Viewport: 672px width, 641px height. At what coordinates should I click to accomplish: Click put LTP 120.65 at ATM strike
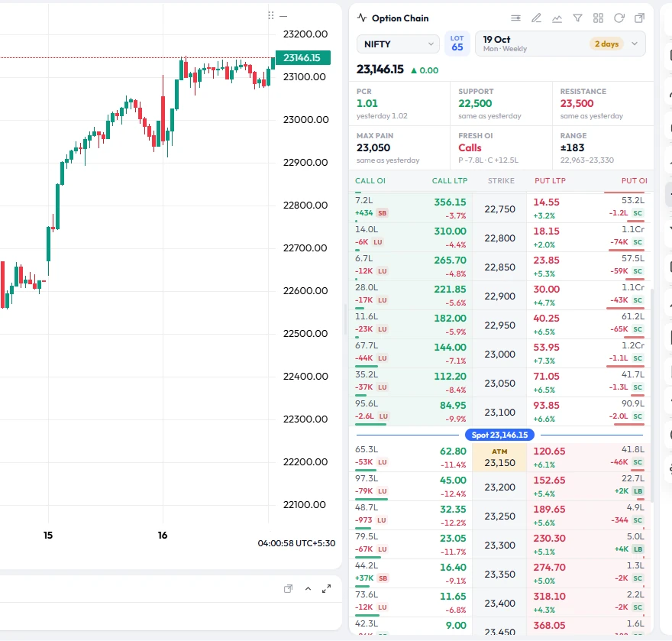(x=549, y=451)
